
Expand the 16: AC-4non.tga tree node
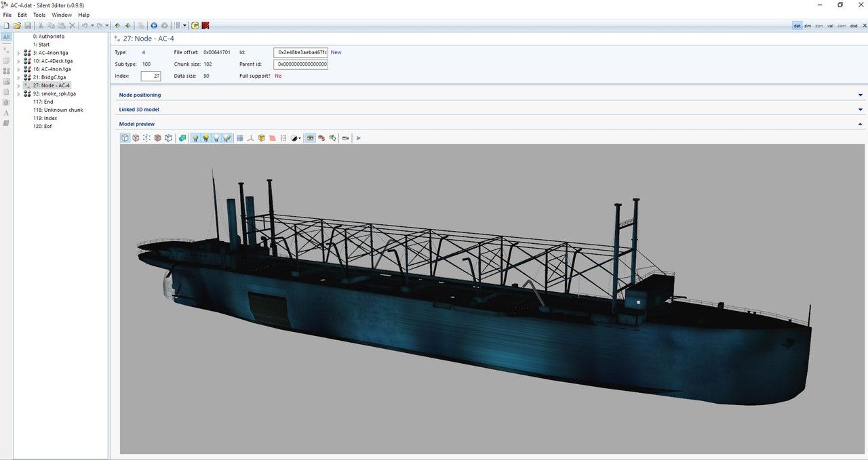(x=18, y=69)
